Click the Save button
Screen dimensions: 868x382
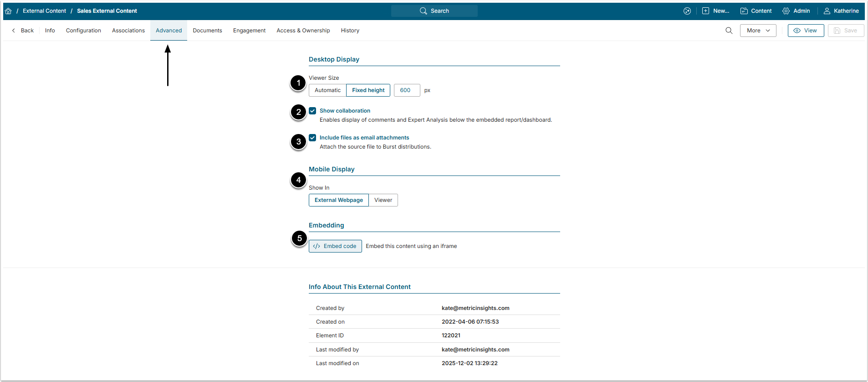point(846,31)
